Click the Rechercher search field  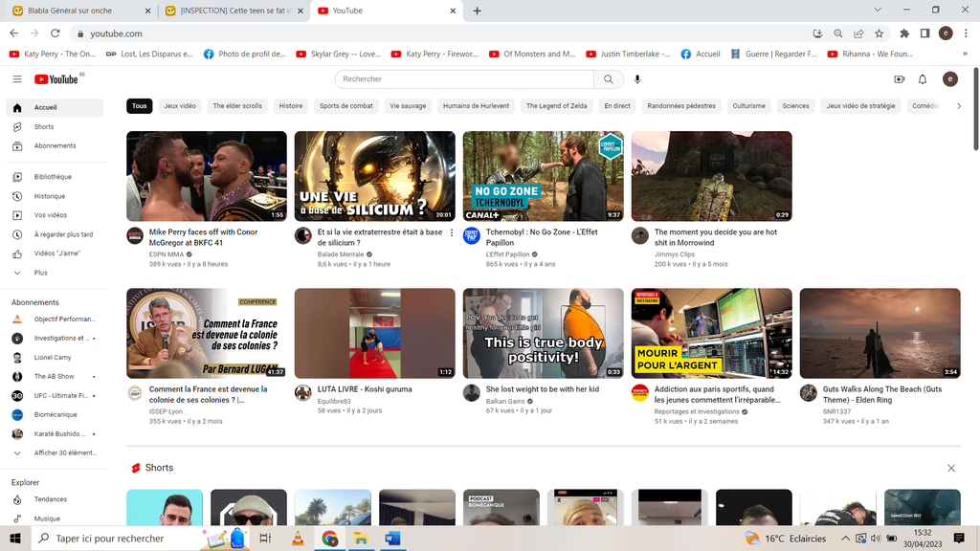pyautogui.click(x=464, y=79)
